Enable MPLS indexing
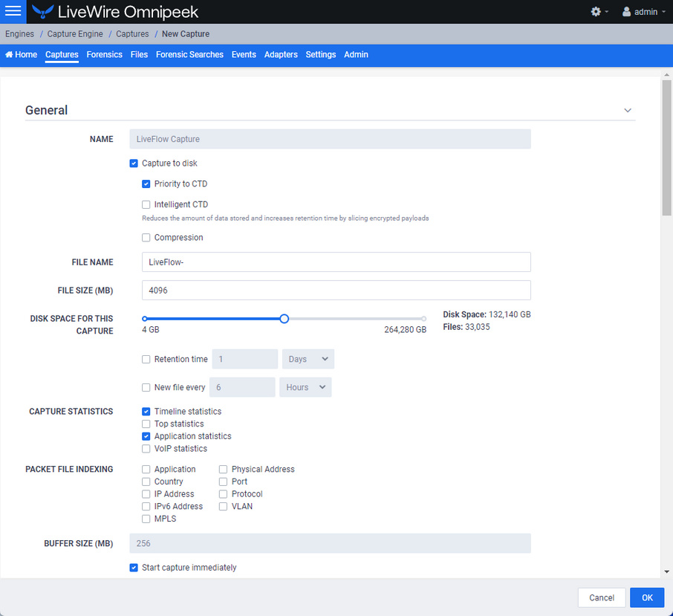Screen dimensions: 673x616 point(146,519)
